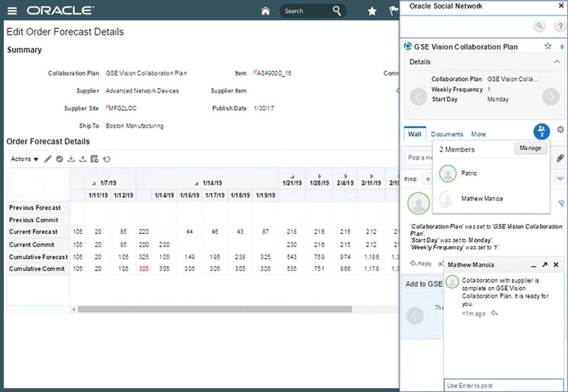Click the refresh icon in forecast toolbar
Viewport: 568px width, 392px height.
coord(106,159)
